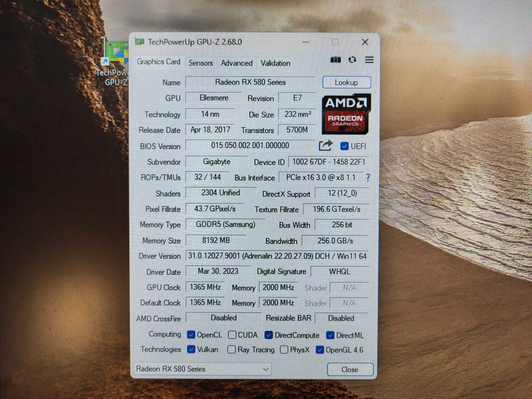This screenshot has height=399, width=532.
Task: Click the BIOS export share icon
Action: [326, 145]
